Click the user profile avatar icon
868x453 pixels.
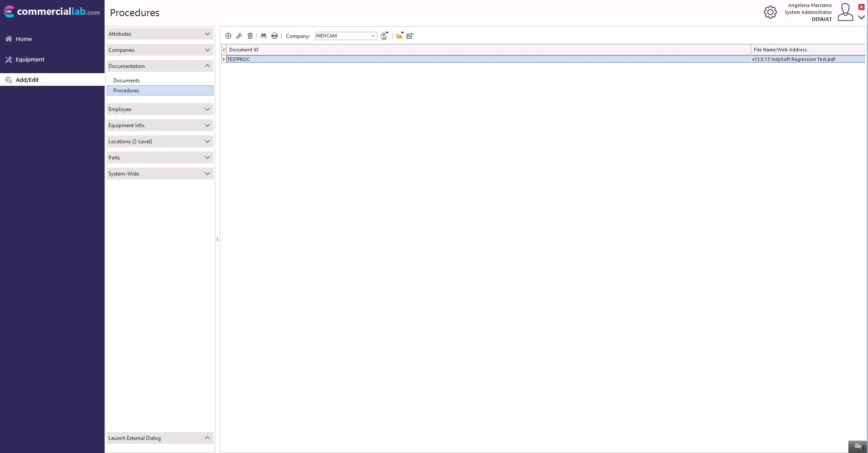[845, 12]
